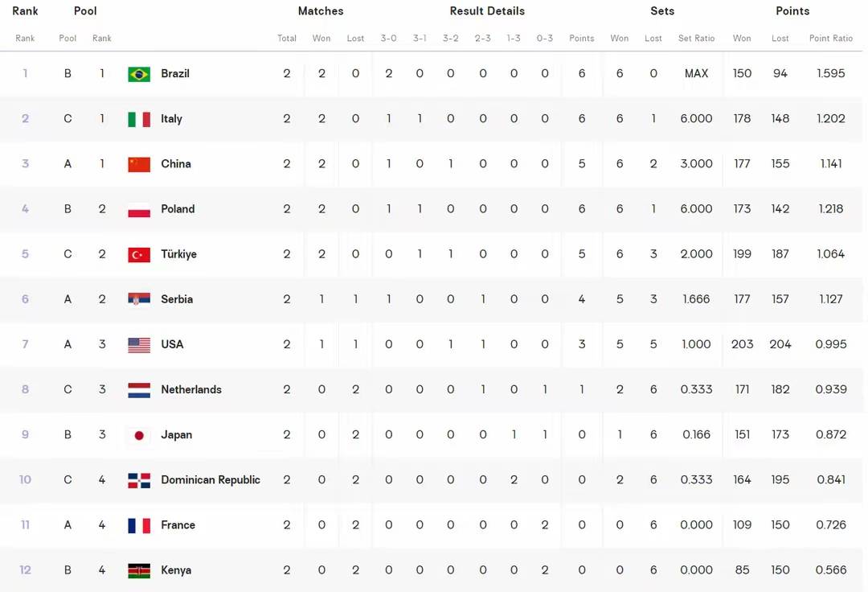Click the Italy flag icon
The height and width of the screenshot is (592, 868).
pos(139,119)
